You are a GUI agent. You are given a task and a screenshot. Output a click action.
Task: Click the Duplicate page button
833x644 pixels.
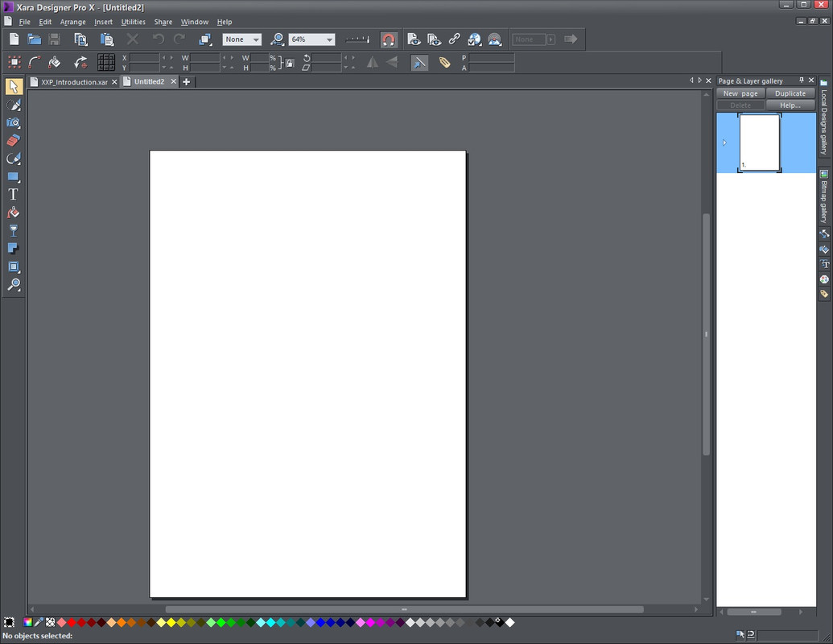tap(790, 93)
